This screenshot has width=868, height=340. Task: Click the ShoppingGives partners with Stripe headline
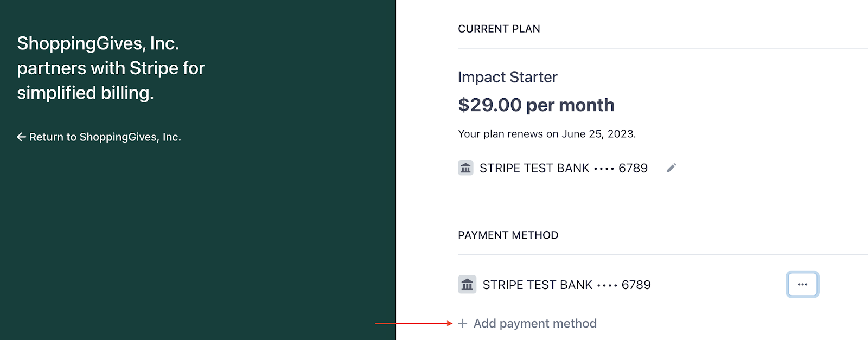point(111,68)
